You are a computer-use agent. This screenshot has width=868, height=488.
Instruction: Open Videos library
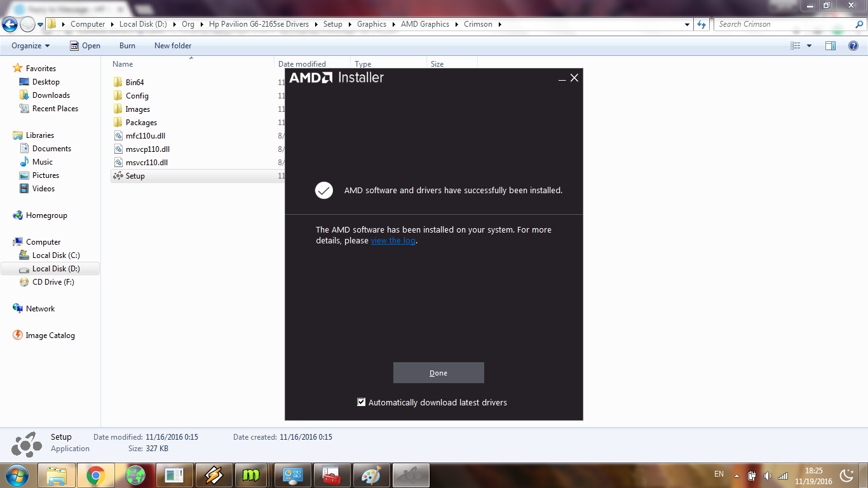coord(43,189)
